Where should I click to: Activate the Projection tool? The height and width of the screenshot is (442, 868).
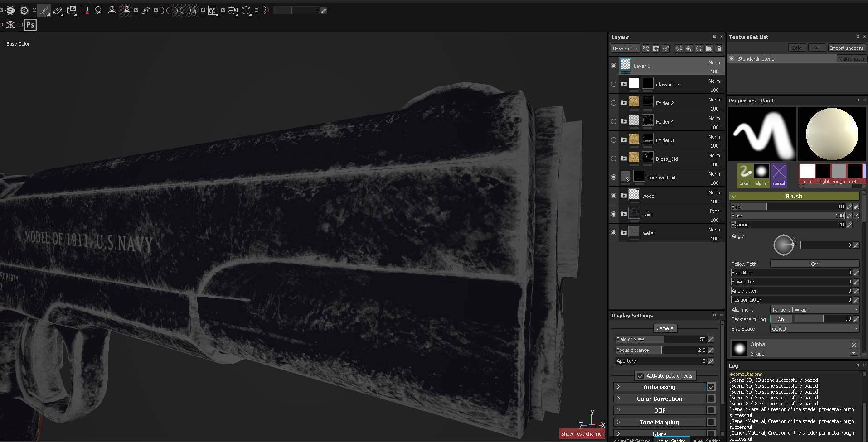pyautogui.click(x=72, y=10)
